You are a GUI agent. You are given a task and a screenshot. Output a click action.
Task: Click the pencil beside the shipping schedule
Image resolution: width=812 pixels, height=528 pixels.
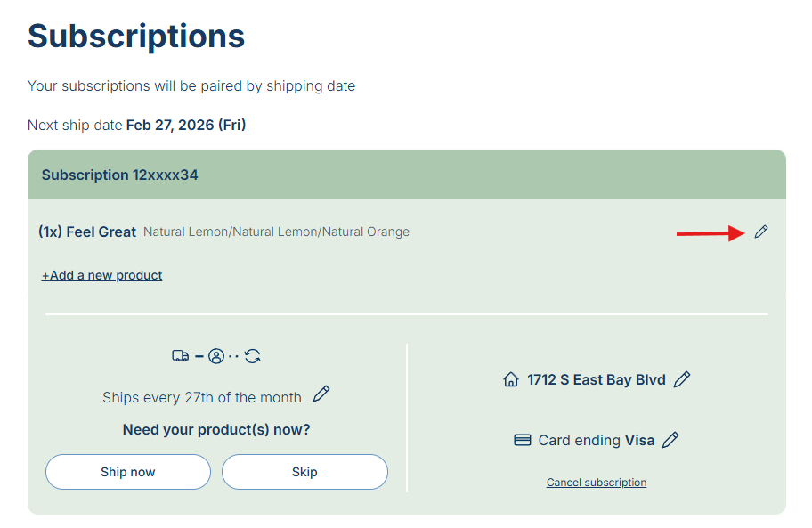(321, 394)
